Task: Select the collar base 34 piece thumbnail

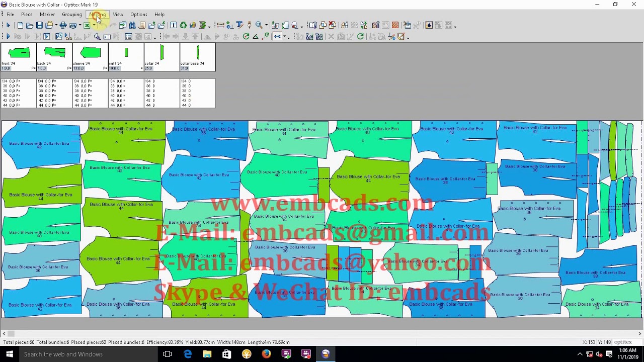Action: pos(198,57)
